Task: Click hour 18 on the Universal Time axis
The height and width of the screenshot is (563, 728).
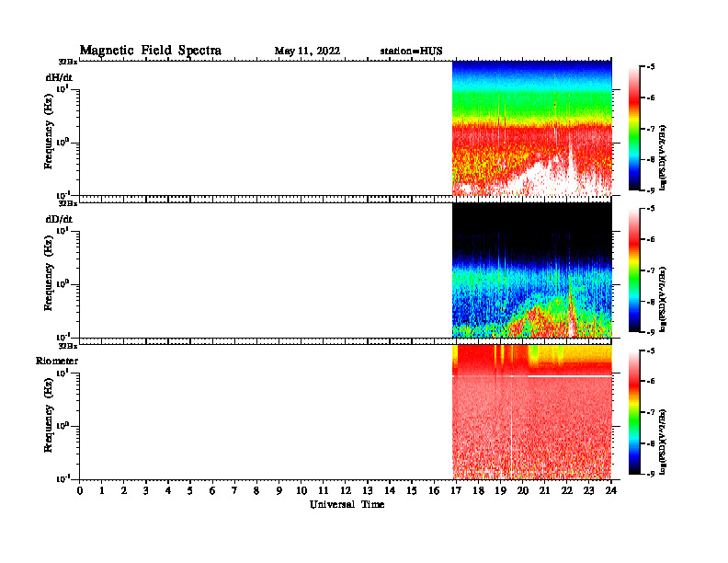Action: [x=478, y=491]
